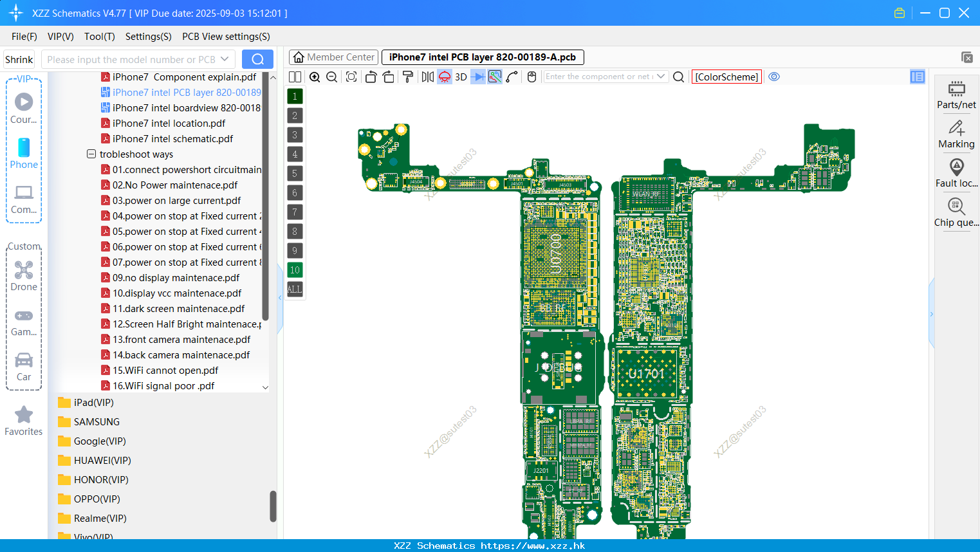The height and width of the screenshot is (552, 980).
Task: Toggle the net routing display tool
Action: 495,77
